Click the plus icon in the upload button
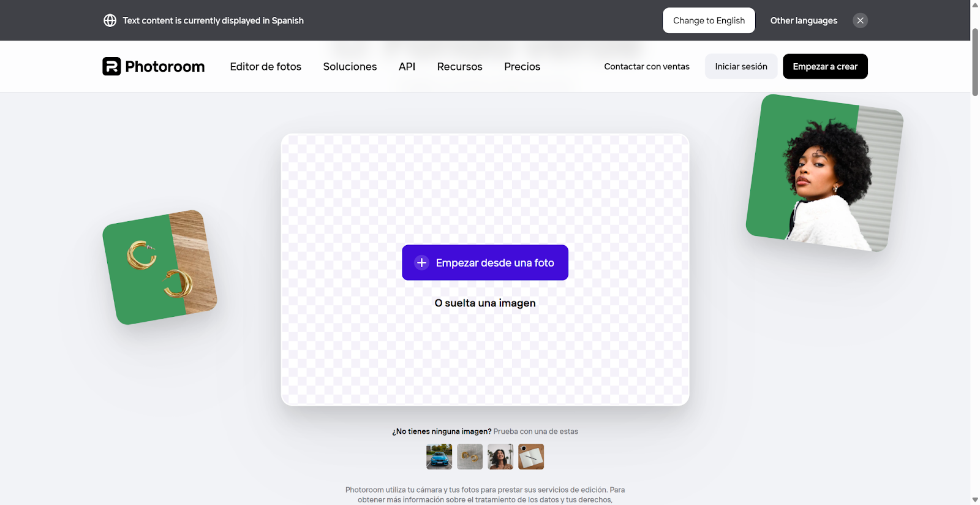 421,262
